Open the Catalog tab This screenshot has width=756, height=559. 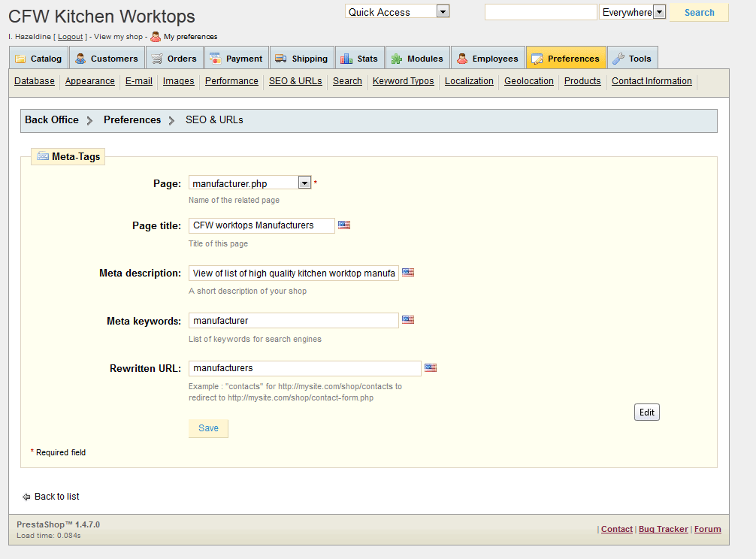point(38,59)
